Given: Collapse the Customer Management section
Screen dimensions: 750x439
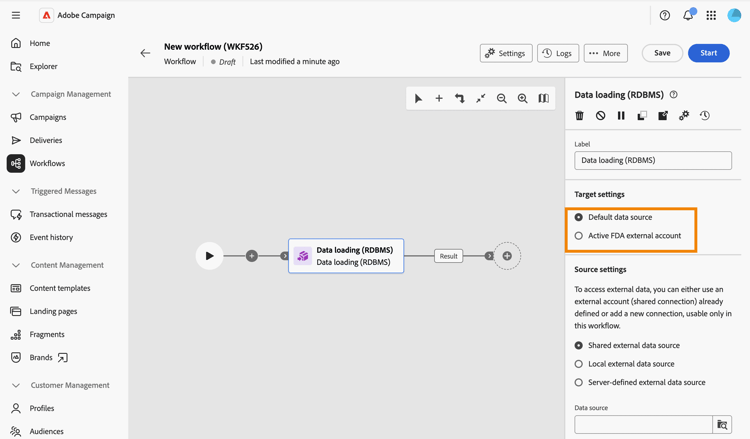Looking at the screenshot, I should click(x=16, y=385).
